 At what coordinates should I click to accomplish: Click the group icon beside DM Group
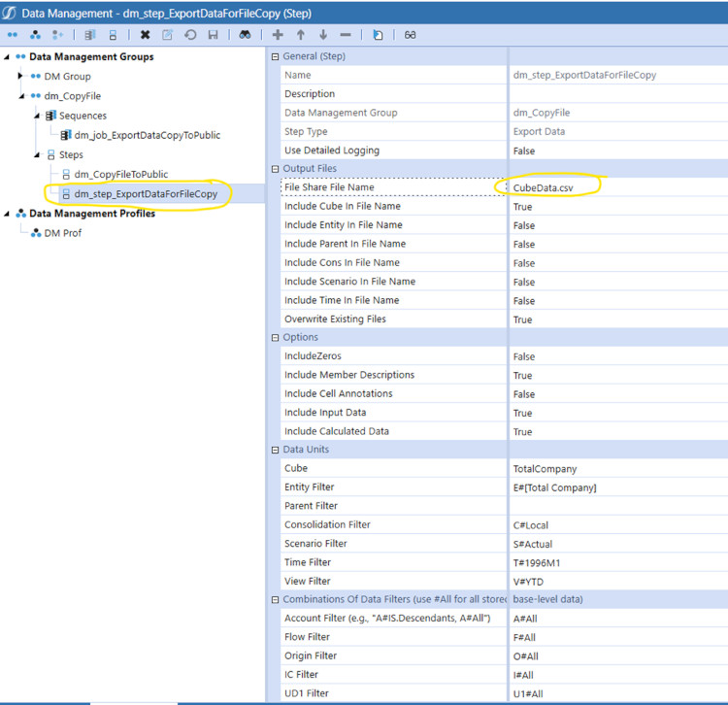pos(36,76)
